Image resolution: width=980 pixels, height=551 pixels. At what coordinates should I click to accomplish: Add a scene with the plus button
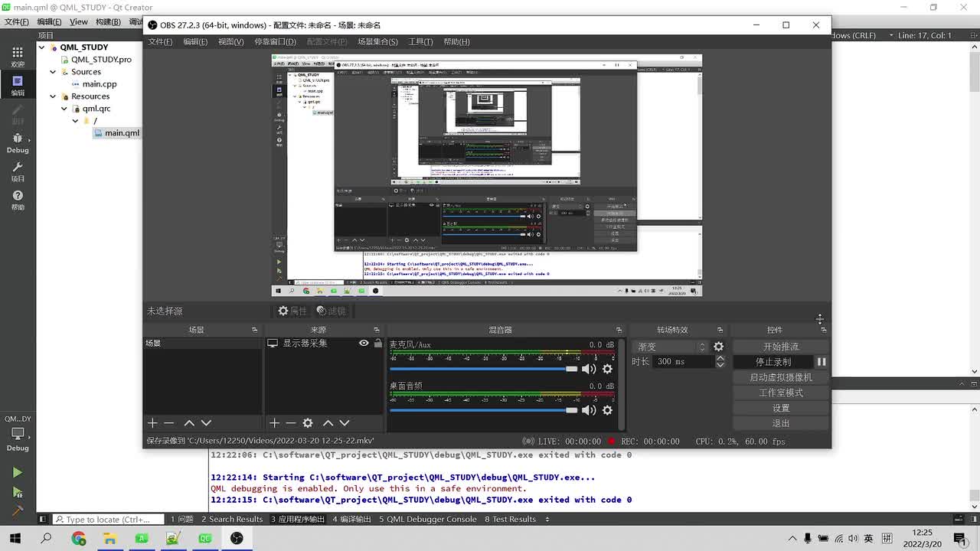click(152, 422)
